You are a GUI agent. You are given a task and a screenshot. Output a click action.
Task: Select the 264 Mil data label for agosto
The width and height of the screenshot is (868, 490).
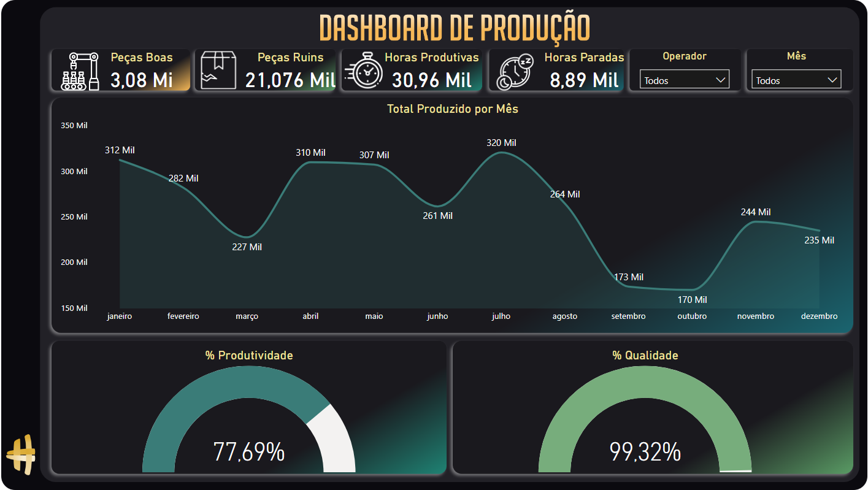click(x=565, y=194)
